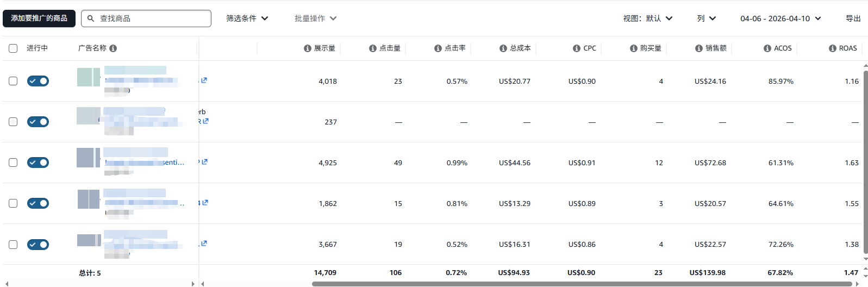Click info icon next to 展示量 header
868x287 pixels.
[x=308, y=48]
